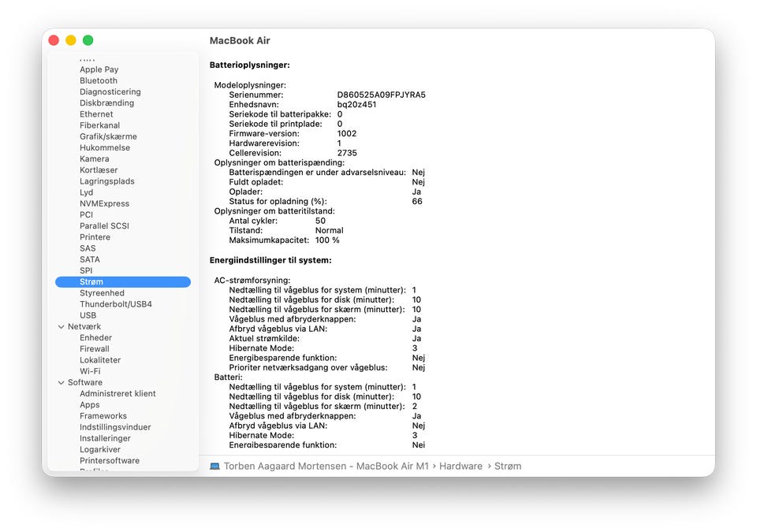Click the Batteri: section label
The height and width of the screenshot is (532, 757).
(229, 377)
